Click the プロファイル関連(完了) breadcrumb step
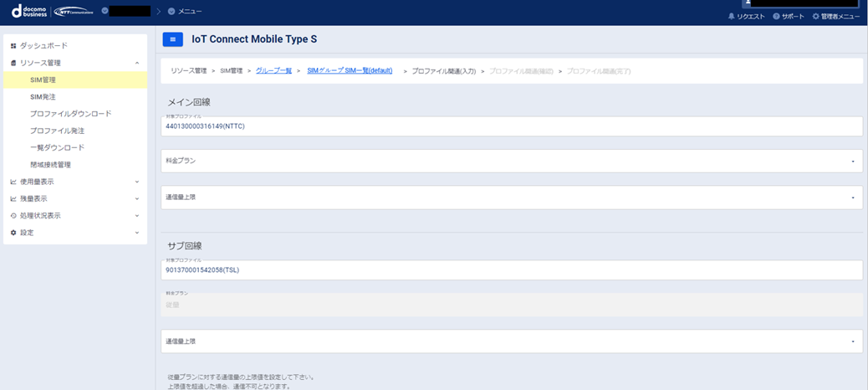The width and height of the screenshot is (868, 390). [599, 71]
